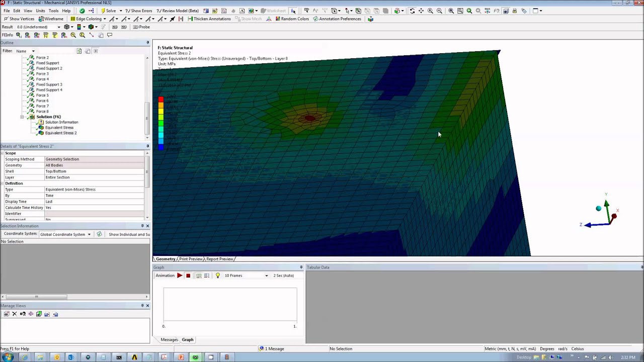The width and height of the screenshot is (644, 362).
Task: Select the Geometry tab
Action: (x=166, y=259)
